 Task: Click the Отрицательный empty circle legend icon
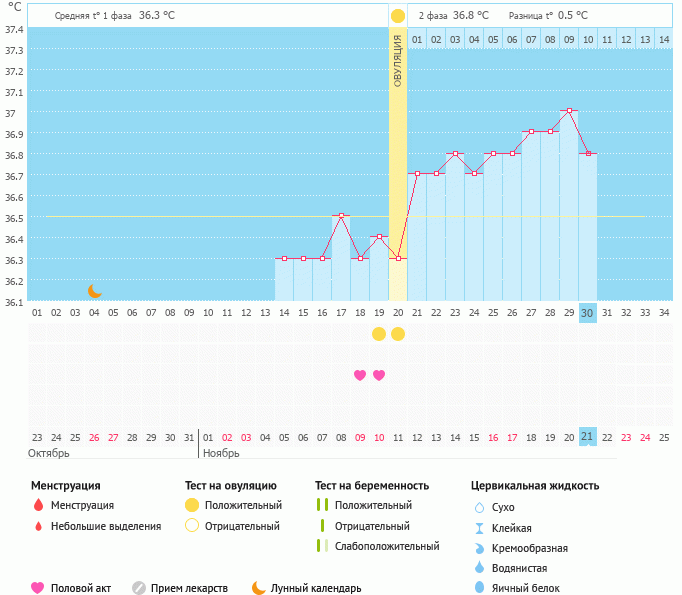(x=192, y=525)
